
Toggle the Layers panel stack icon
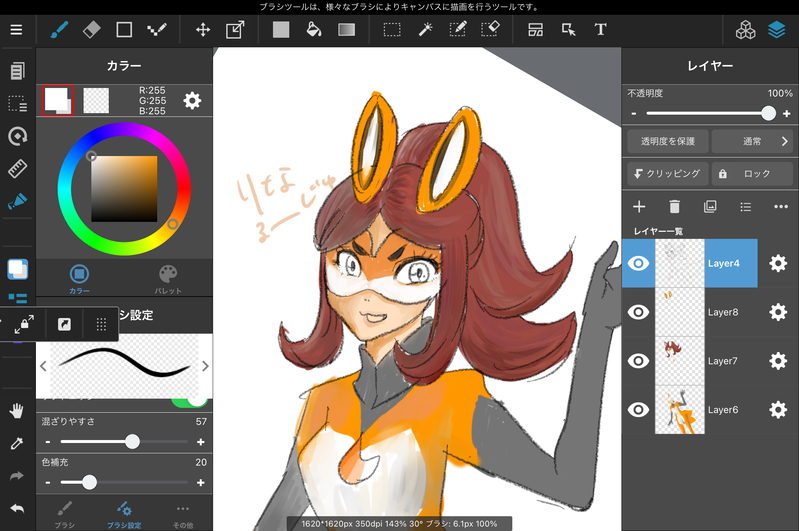pyautogui.click(x=777, y=30)
